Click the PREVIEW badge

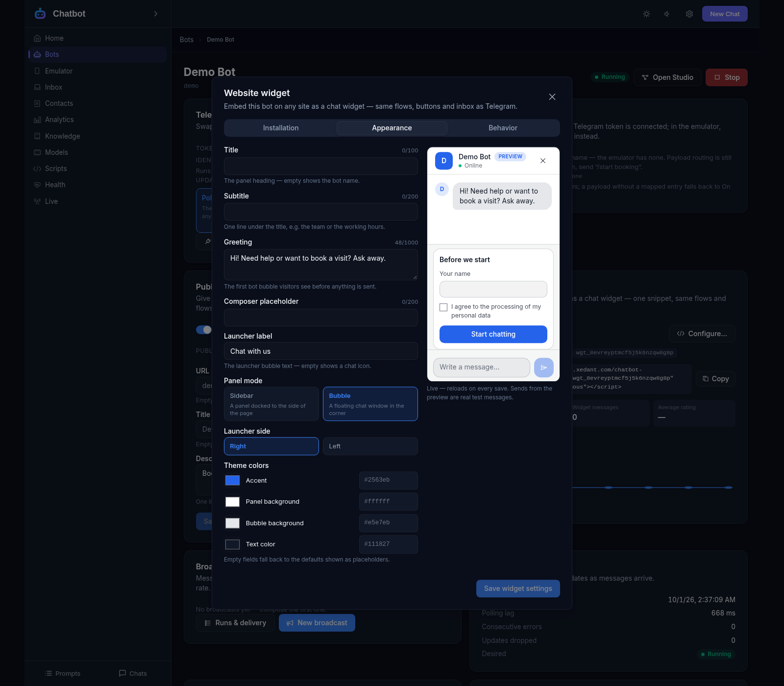[x=510, y=157]
